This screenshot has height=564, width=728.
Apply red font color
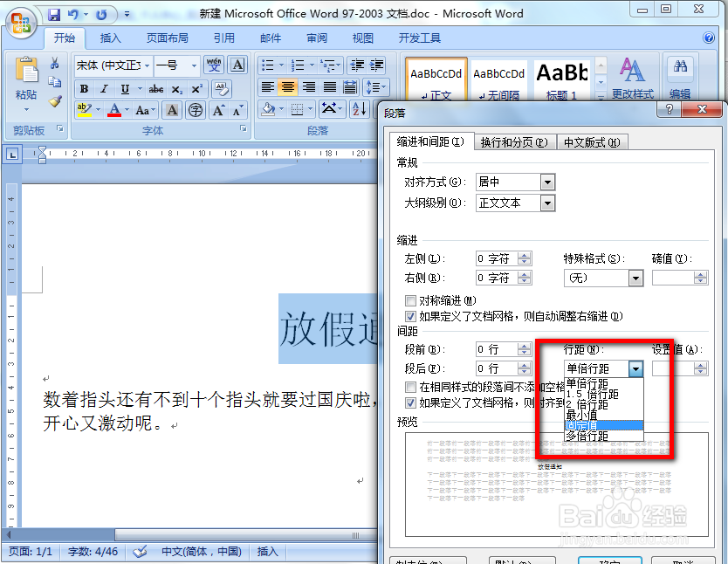(x=114, y=110)
